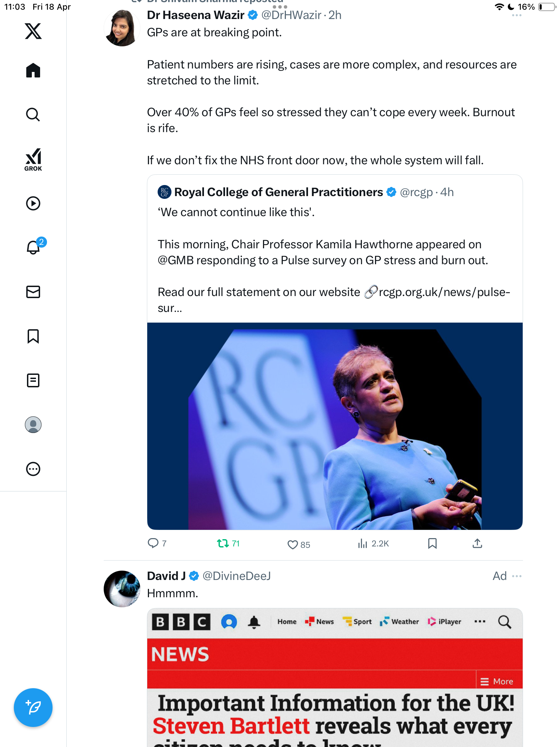Open Bookmarks in the sidebar
560x747 pixels.
point(33,336)
